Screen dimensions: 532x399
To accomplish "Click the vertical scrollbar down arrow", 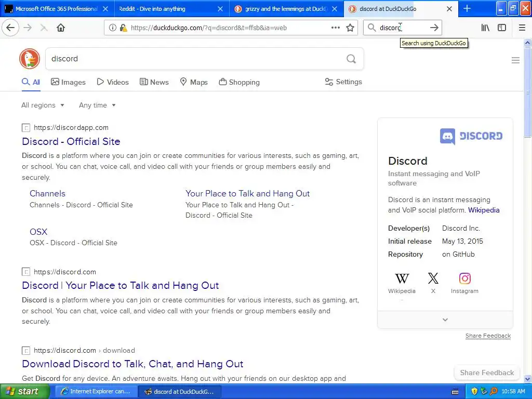I will [527, 379].
